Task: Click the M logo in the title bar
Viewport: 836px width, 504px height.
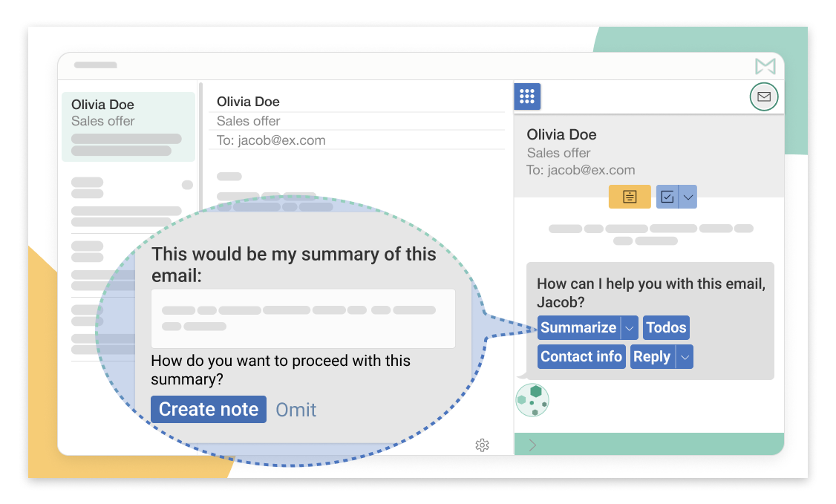Action: click(x=765, y=67)
